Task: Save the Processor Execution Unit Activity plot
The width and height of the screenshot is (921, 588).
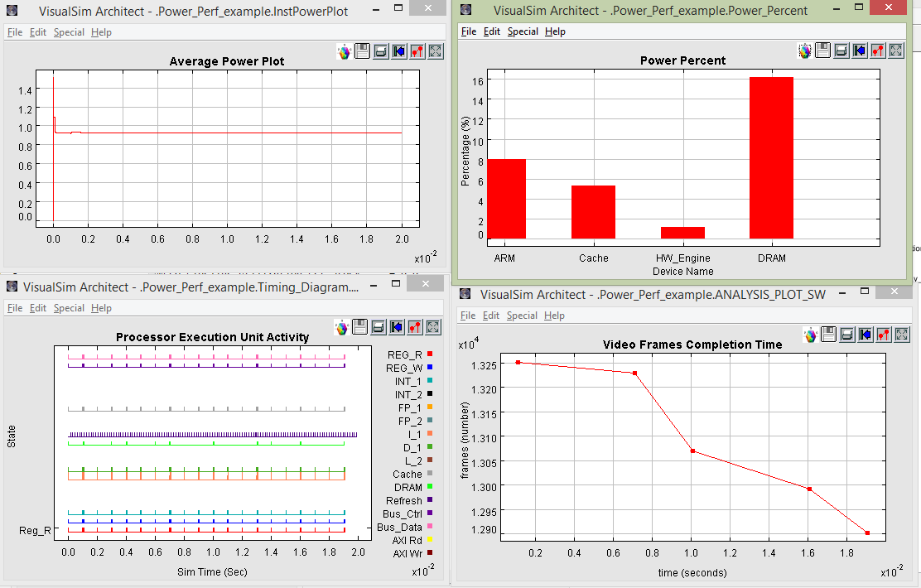Action: tap(360, 327)
